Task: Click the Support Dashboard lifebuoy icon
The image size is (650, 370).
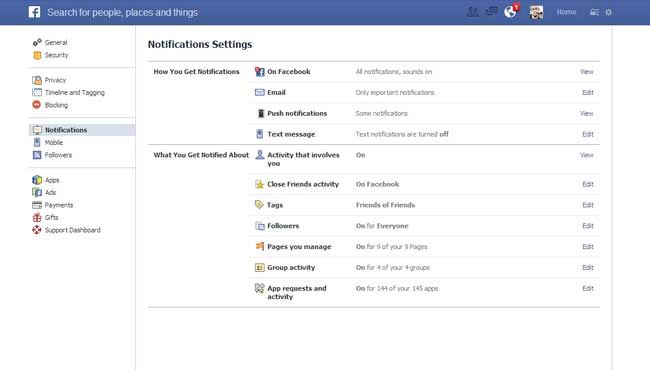Action: pos(37,230)
